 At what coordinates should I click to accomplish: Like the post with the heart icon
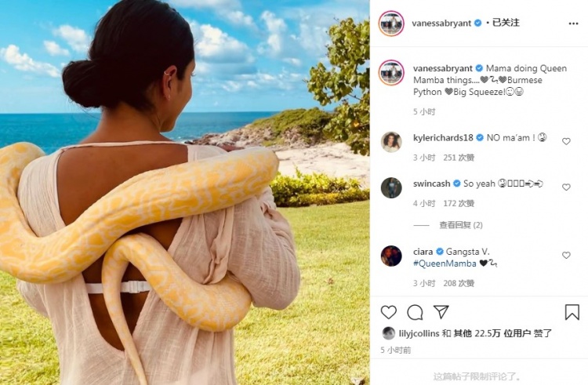point(389,312)
